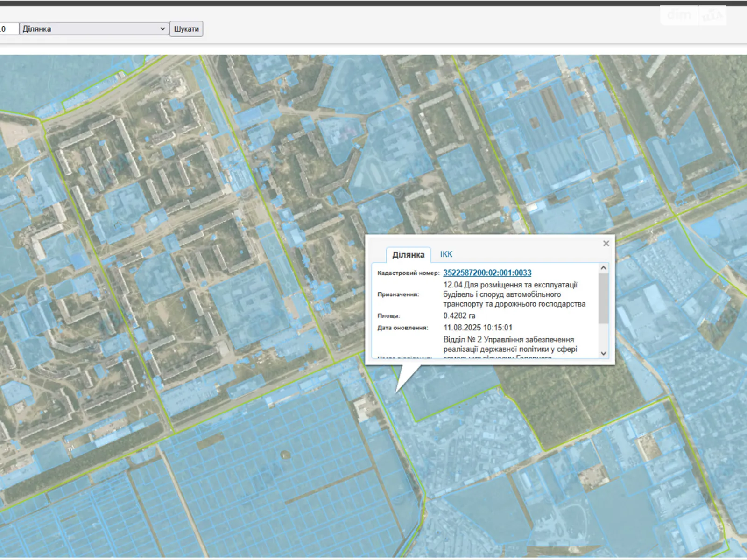Screen dimensions: 747x560
Task: Click the area value 0.4282 га
Action: 459,316
